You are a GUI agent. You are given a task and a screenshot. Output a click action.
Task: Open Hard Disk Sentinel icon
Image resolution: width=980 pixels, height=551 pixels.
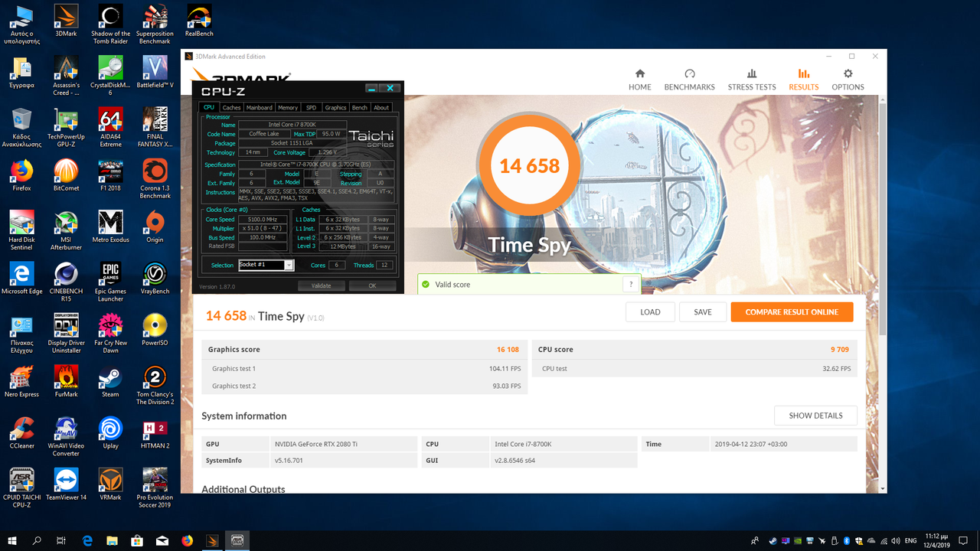coord(21,230)
